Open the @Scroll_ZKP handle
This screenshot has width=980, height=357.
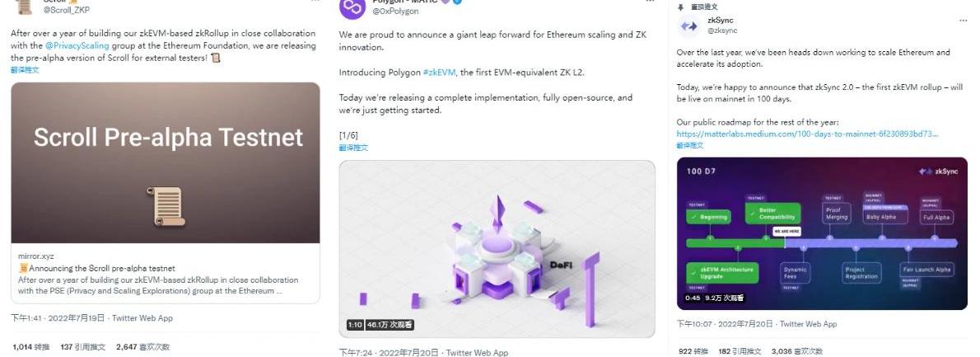66,11
